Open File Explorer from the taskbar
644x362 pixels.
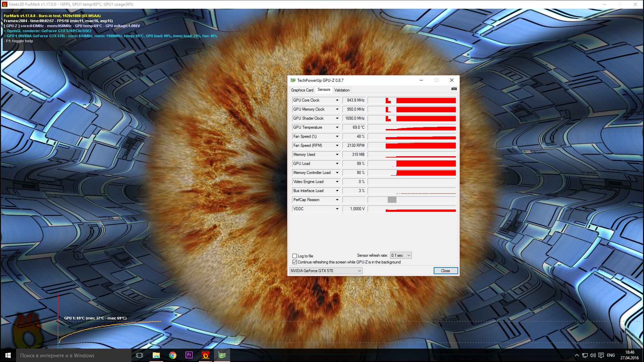click(156, 355)
